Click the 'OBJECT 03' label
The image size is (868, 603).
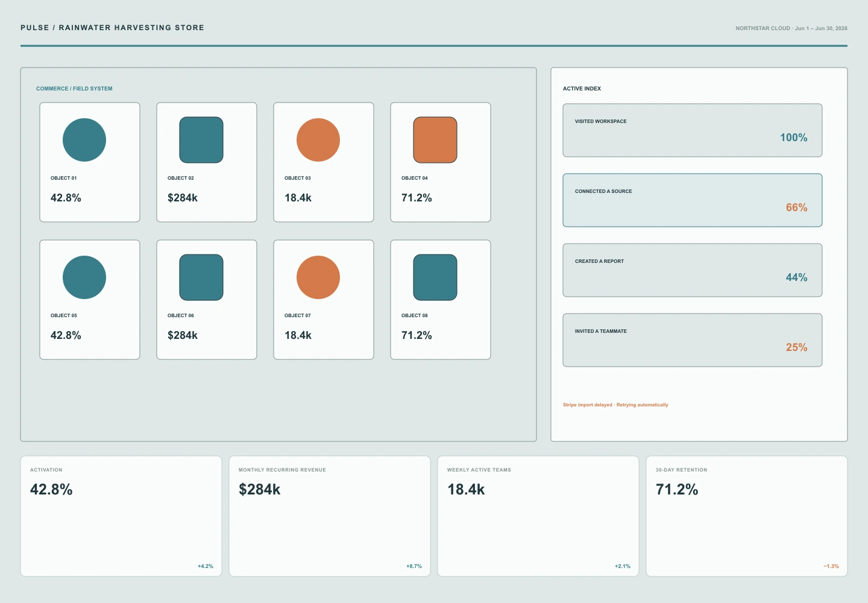pyautogui.click(x=298, y=178)
